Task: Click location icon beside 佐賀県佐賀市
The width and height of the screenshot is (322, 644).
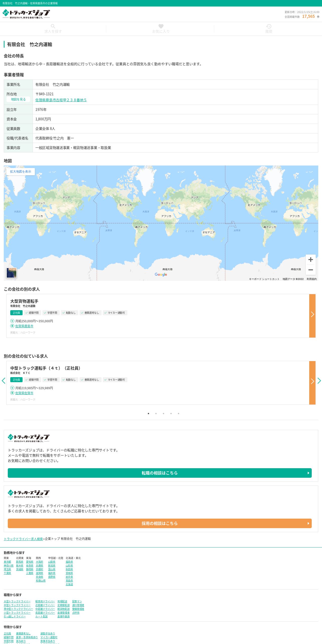Action: click(12, 393)
